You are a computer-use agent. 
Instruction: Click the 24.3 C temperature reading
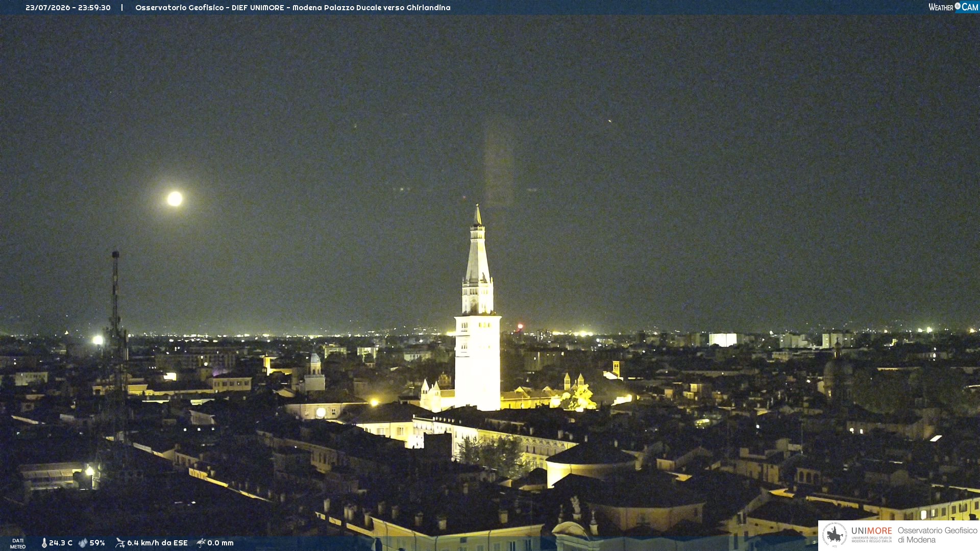point(61,543)
